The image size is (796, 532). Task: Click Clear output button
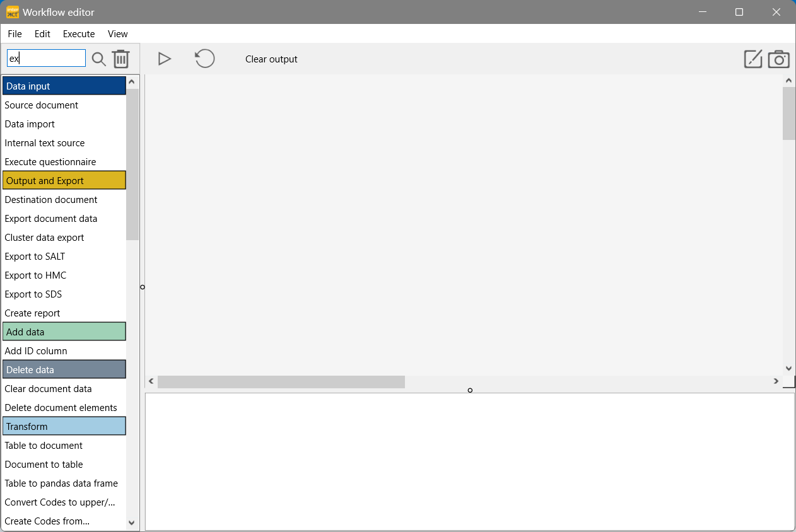tap(271, 59)
